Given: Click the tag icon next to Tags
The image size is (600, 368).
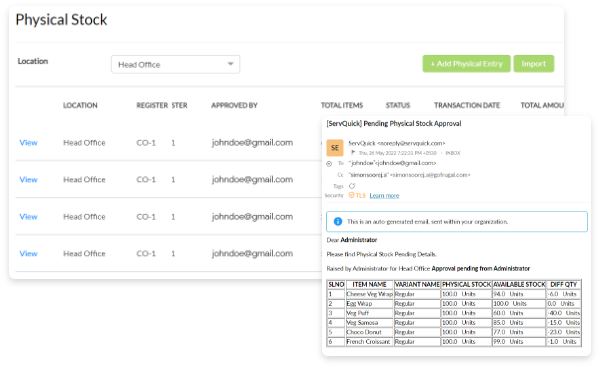Looking at the screenshot, I should click(x=352, y=186).
